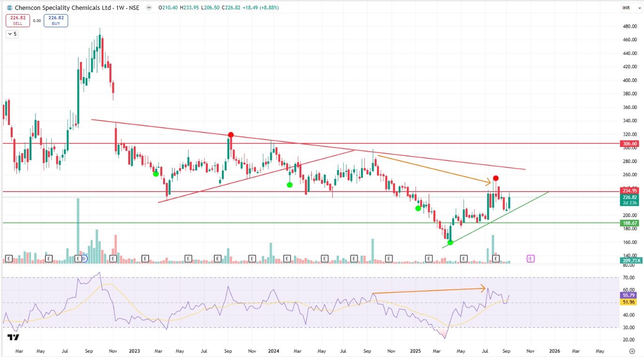Image resolution: width=644 pixels, height=357 pixels.
Task: Click the high value H233.95
Action: click(189, 8)
